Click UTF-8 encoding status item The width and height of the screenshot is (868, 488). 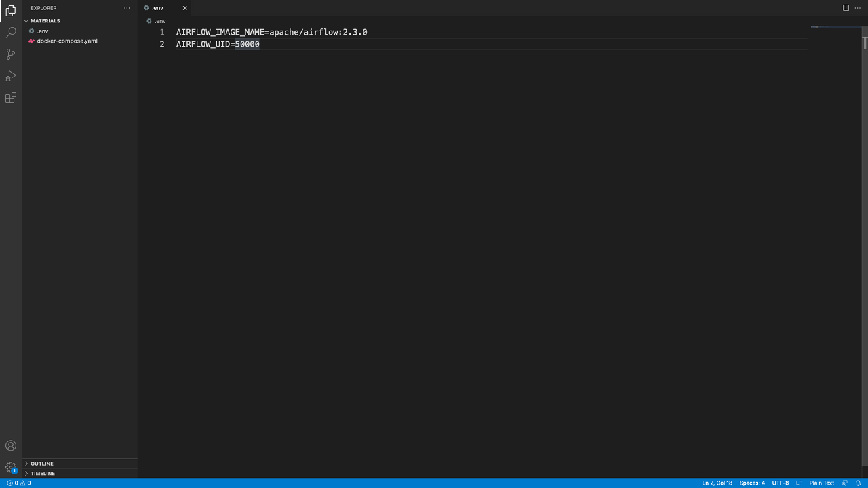780,483
